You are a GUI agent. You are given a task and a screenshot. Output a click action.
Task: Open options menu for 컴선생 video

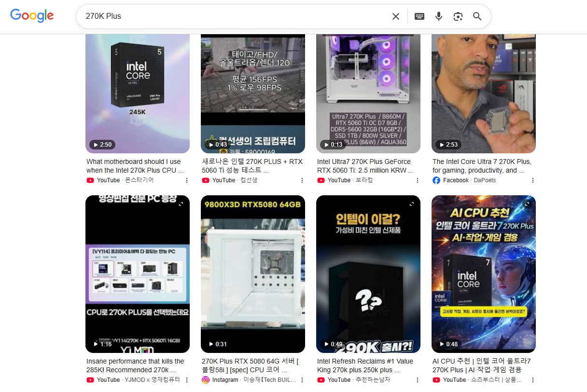[x=302, y=180]
